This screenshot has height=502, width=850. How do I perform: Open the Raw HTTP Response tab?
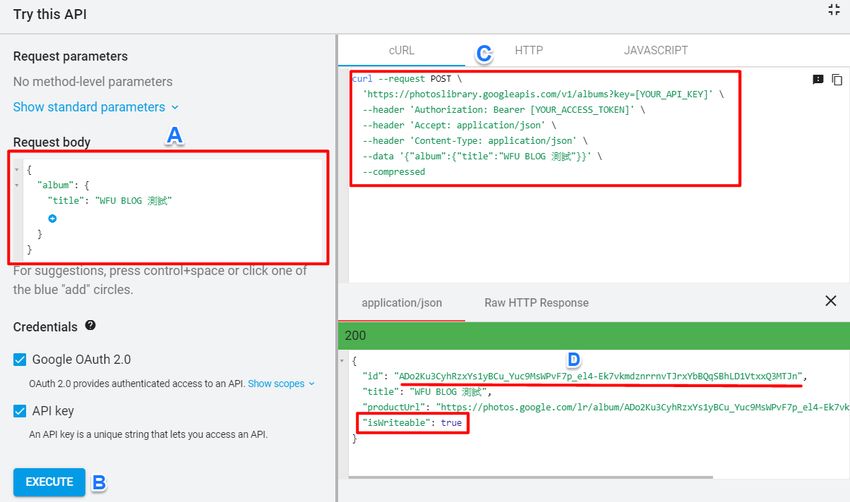click(536, 303)
